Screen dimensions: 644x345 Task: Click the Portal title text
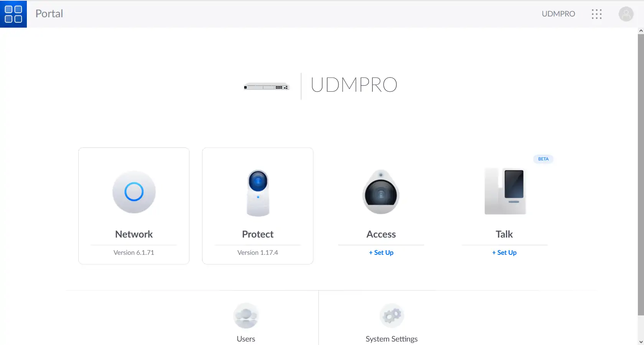coord(49,14)
